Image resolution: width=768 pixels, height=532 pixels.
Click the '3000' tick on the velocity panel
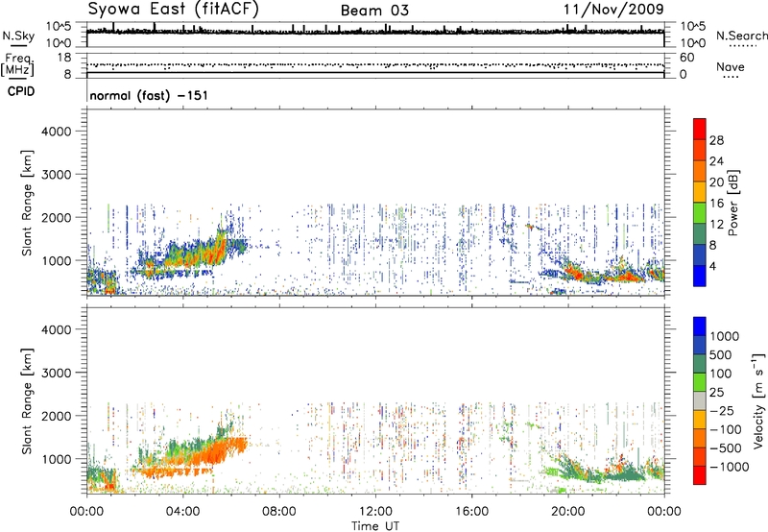tap(56, 373)
